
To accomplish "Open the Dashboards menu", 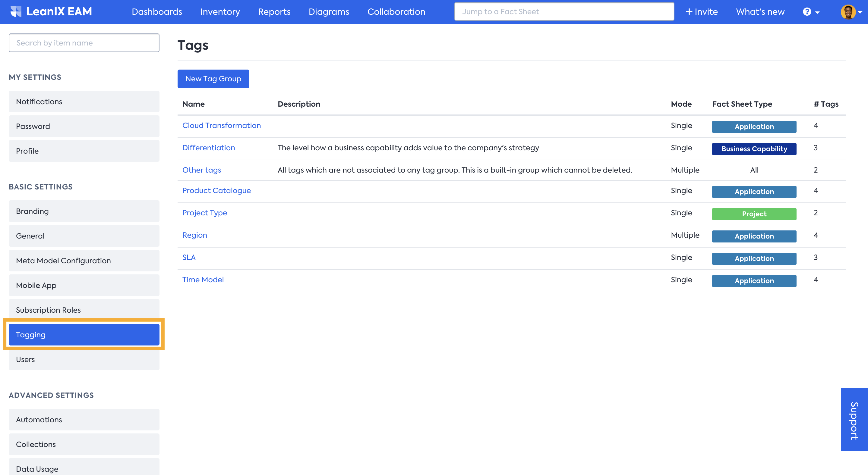I will click(x=157, y=12).
